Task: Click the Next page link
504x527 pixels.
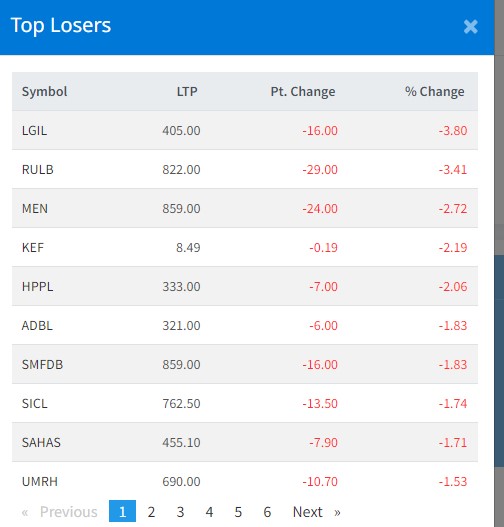Action: [317, 512]
